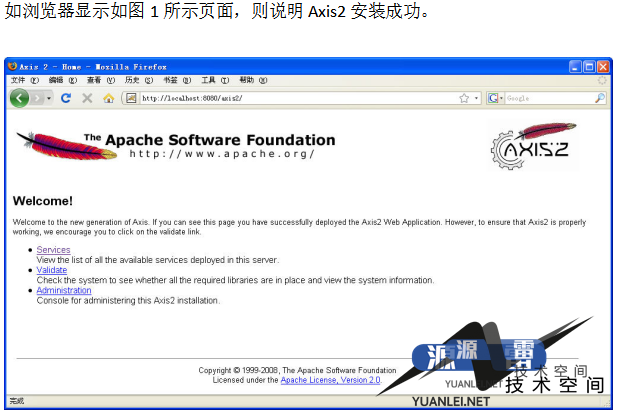Image resolution: width=618 pixels, height=415 pixels.
Task: Go to the Home page icon
Action: tap(108, 98)
